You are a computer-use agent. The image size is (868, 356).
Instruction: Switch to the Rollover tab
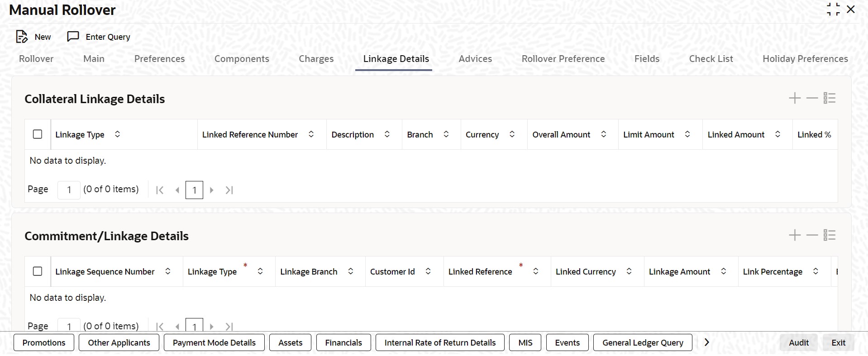(36, 59)
